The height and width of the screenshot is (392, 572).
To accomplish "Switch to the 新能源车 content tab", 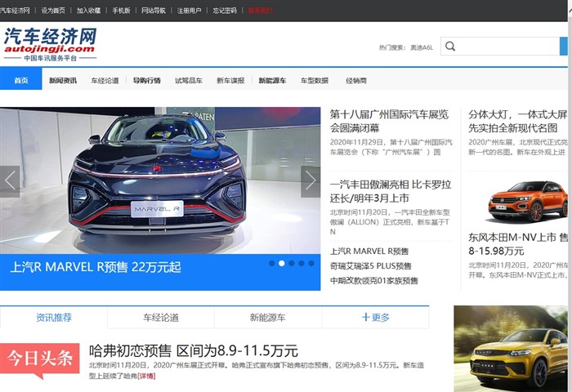I will click(x=268, y=317).
